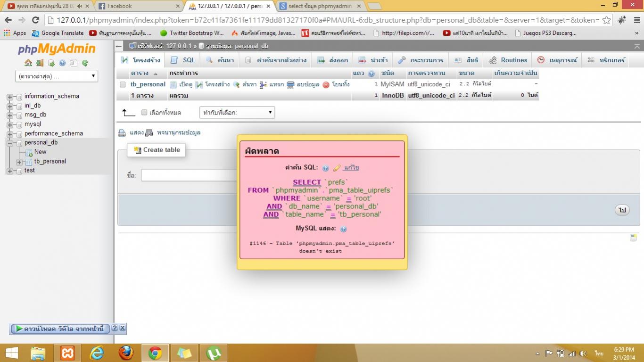Click the green reload navigation icon
The height and width of the screenshot is (362, 644).
[85, 63]
